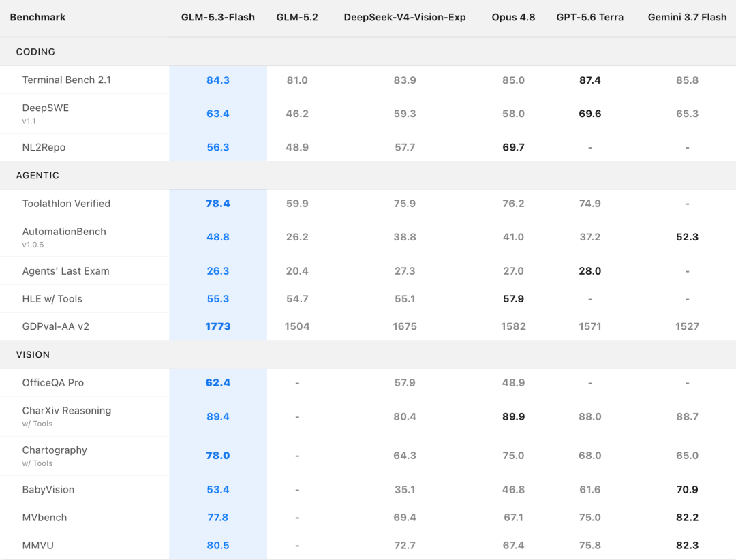Click the MMVU score 80.5 cell
Screen dimensions: 736x560
tap(218, 546)
